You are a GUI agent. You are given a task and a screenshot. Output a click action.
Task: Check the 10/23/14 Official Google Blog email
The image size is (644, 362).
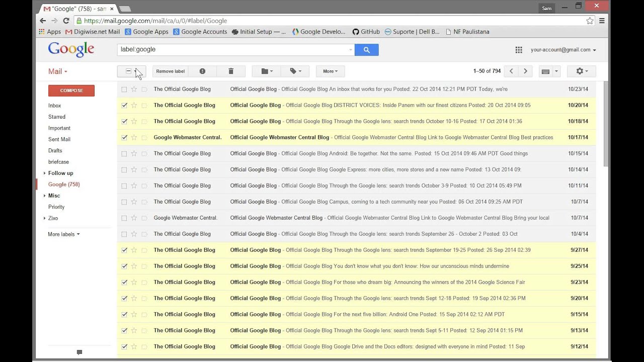pos(124,89)
